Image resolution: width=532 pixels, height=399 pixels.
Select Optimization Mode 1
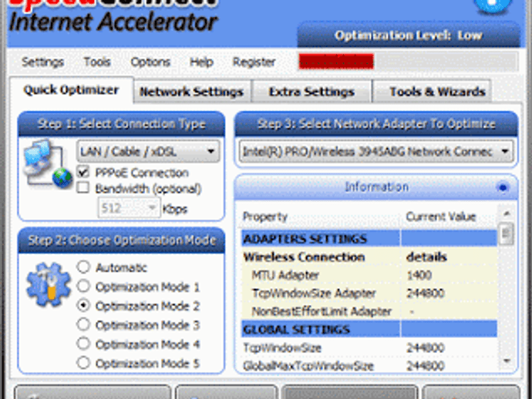83,287
